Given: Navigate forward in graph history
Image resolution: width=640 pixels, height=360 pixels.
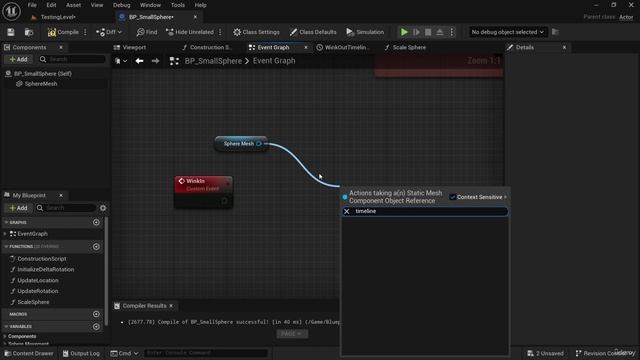Looking at the screenshot, I should pos(155,61).
